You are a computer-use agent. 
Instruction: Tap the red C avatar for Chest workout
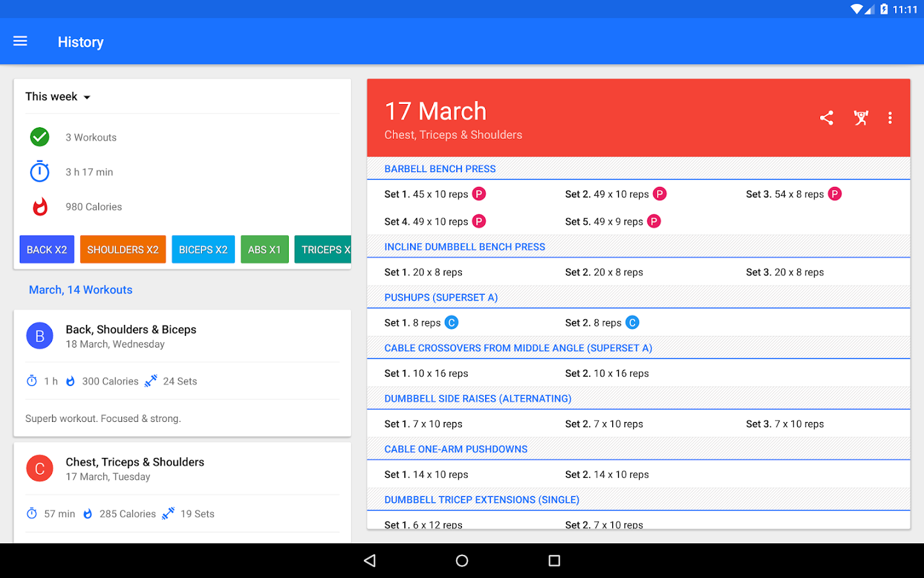coord(40,468)
